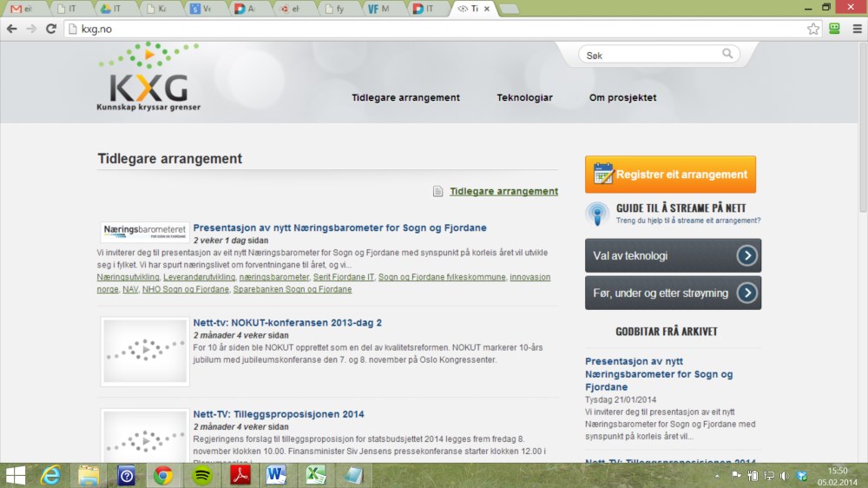Open a new browser tab
Image resolution: width=868 pixels, height=488 pixels.
click(x=510, y=9)
